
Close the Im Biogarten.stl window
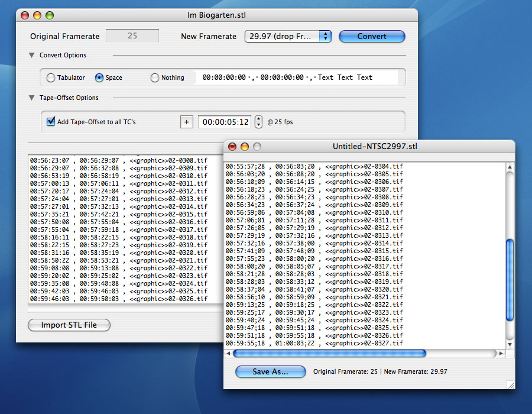25,15
